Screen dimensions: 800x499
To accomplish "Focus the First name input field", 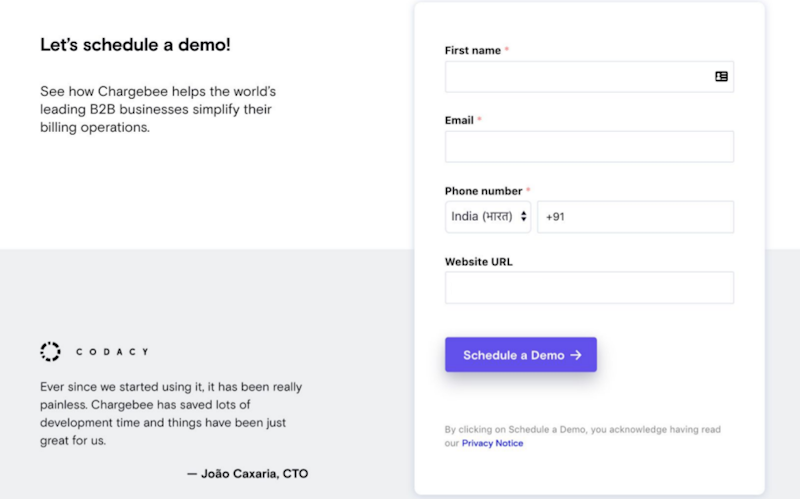I will point(575,77).
